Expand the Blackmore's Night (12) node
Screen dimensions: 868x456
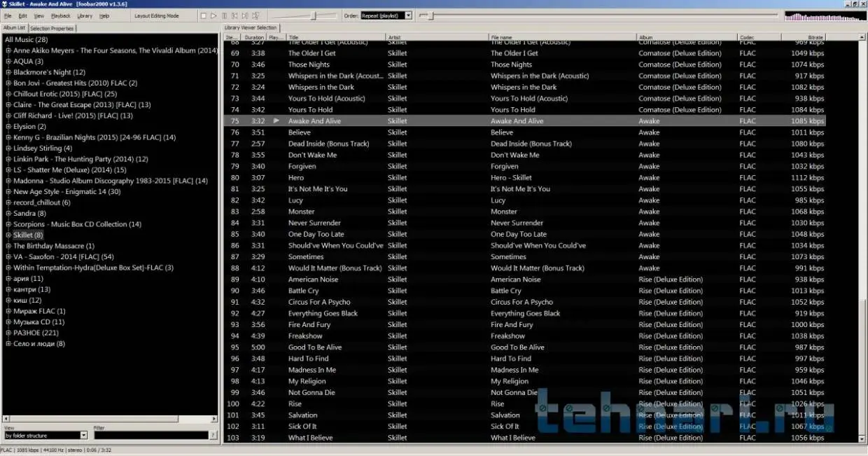(8, 72)
